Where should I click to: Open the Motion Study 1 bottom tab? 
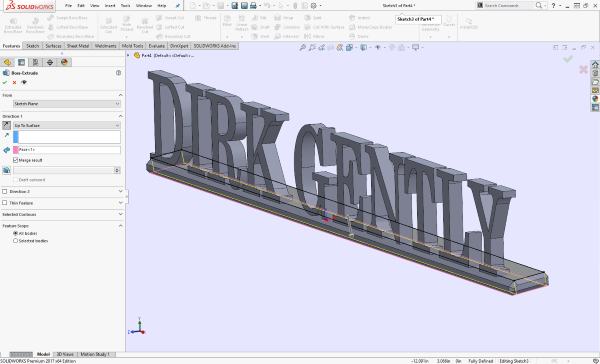coord(95,354)
